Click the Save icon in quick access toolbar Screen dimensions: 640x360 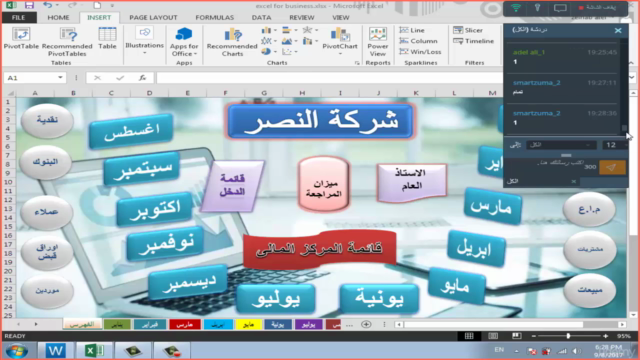coord(29,5)
